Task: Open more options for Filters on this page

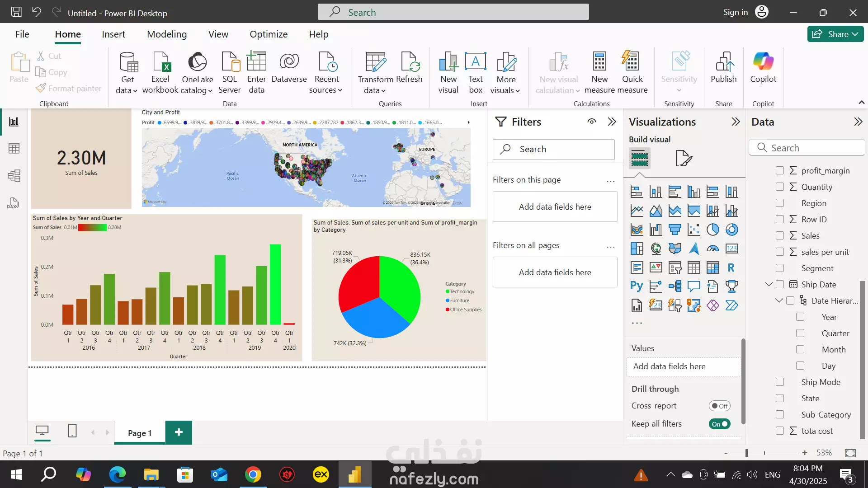Action: coord(611,181)
